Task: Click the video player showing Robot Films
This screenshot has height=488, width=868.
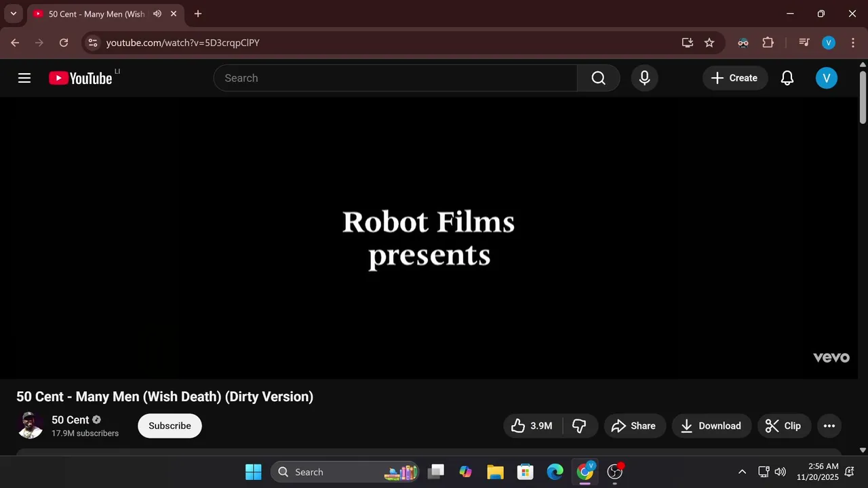Action: 429,238
